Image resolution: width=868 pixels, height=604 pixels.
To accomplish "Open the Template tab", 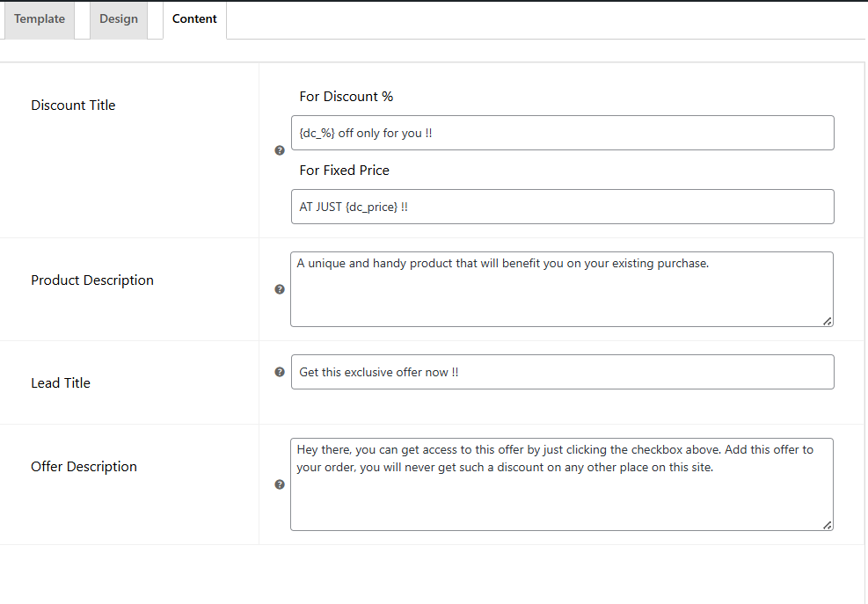I will (40, 20).
